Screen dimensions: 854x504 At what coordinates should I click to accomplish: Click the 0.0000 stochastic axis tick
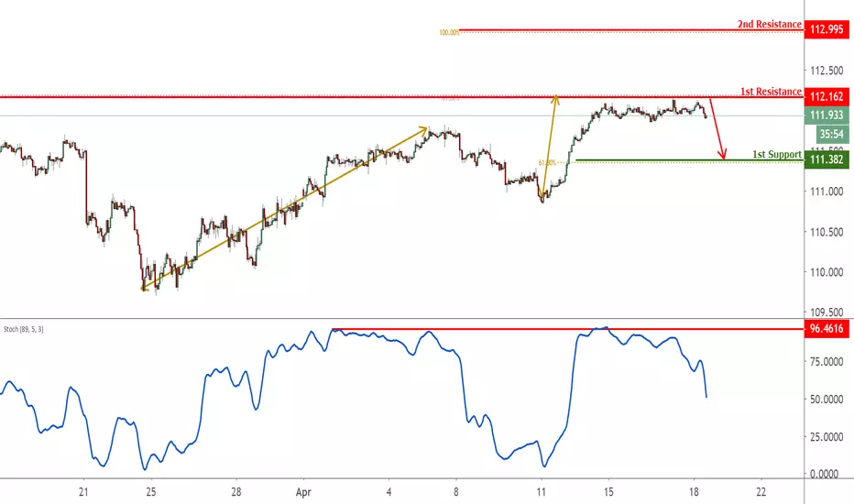coord(827,474)
